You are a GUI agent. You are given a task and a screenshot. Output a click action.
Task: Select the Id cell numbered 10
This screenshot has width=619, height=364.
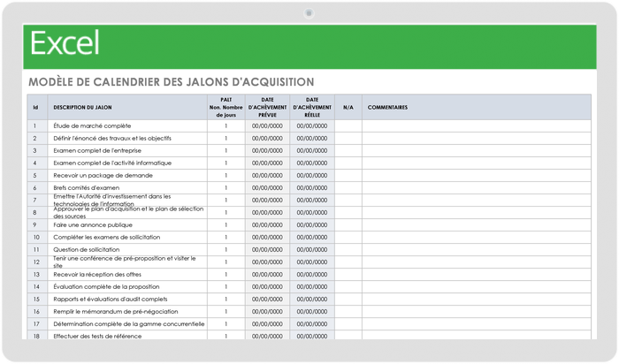point(37,238)
